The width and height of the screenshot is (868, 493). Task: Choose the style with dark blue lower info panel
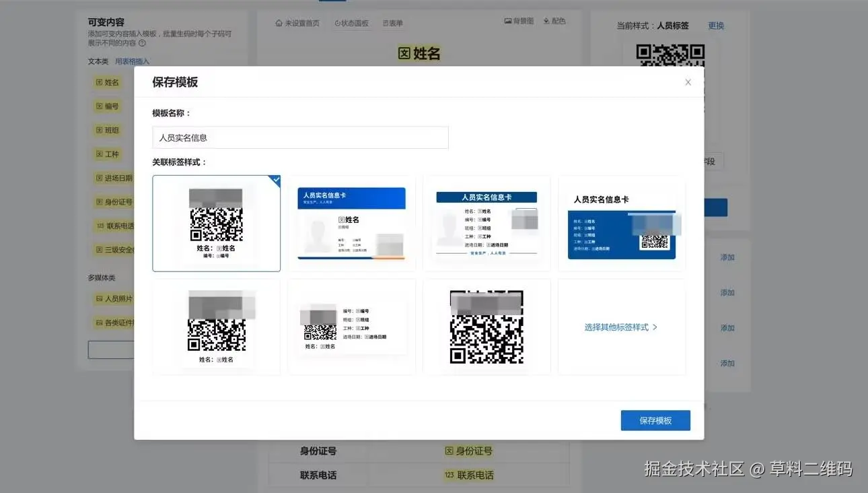(x=622, y=224)
